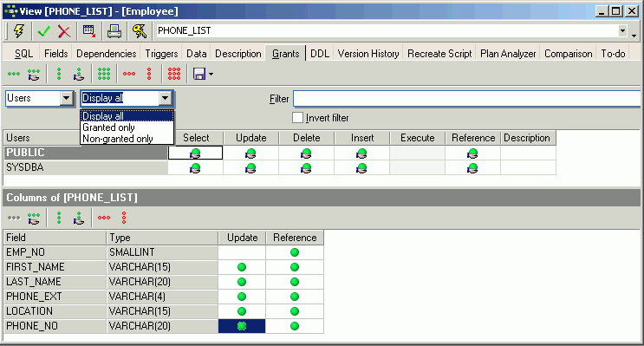
Task: Click vertical dots with hand icon in Columns toolbar
Action: tap(79, 219)
